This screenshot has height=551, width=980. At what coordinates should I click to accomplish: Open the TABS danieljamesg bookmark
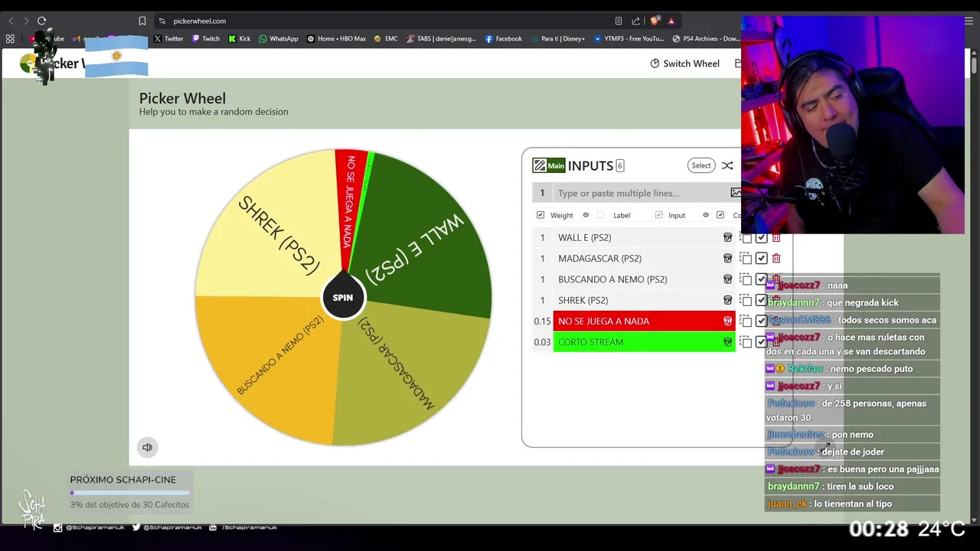[x=441, y=38]
